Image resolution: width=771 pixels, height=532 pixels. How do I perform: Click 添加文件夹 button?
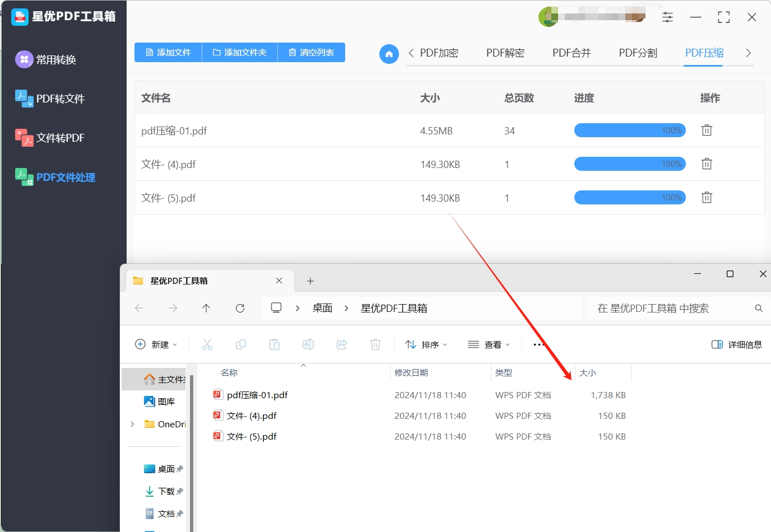(240, 52)
